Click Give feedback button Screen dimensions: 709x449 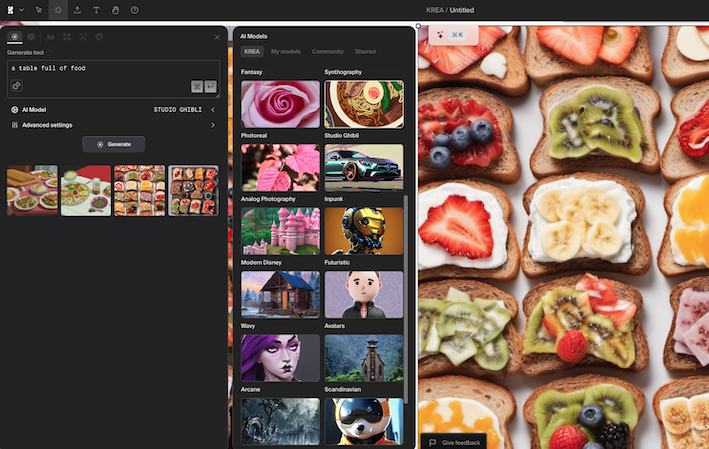pyautogui.click(x=454, y=442)
